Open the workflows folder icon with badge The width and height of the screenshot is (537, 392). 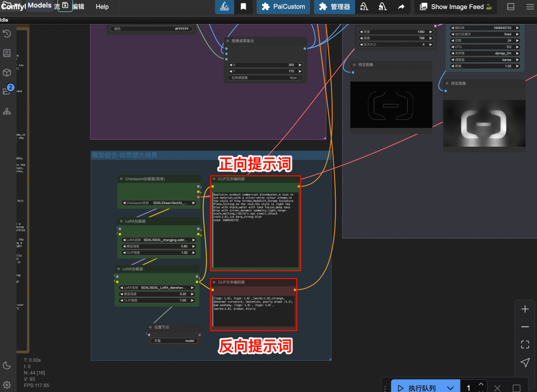coord(7,90)
